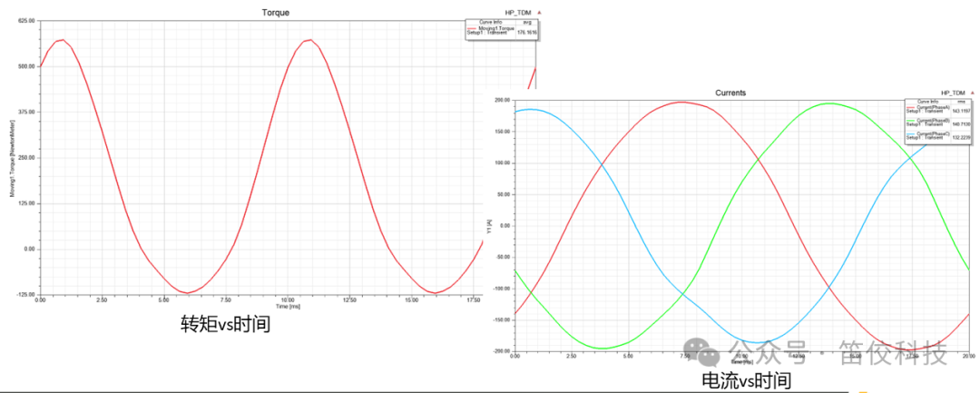The height and width of the screenshot is (393, 980).
Task: Click the red triangle marker on Currents plot
Action: (972, 92)
